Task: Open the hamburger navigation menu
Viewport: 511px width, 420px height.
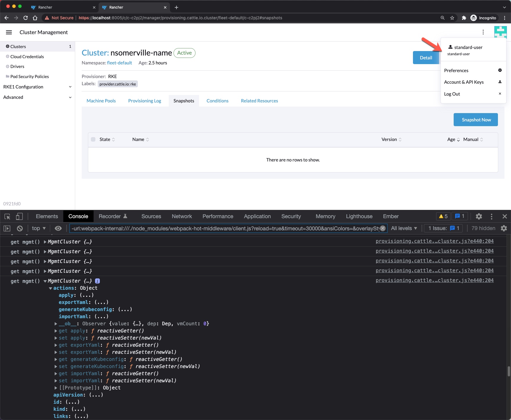Action: coord(9,32)
